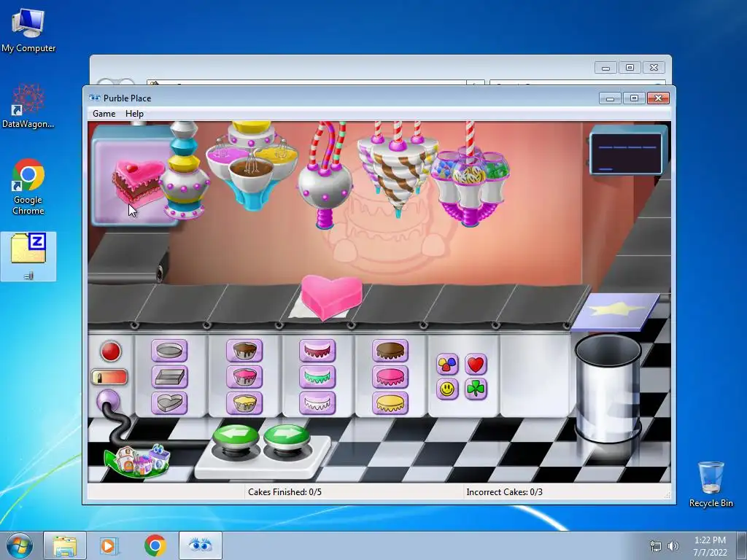Select the heart-shaped cake pan button
Screen dimensions: 747x560
point(169,402)
